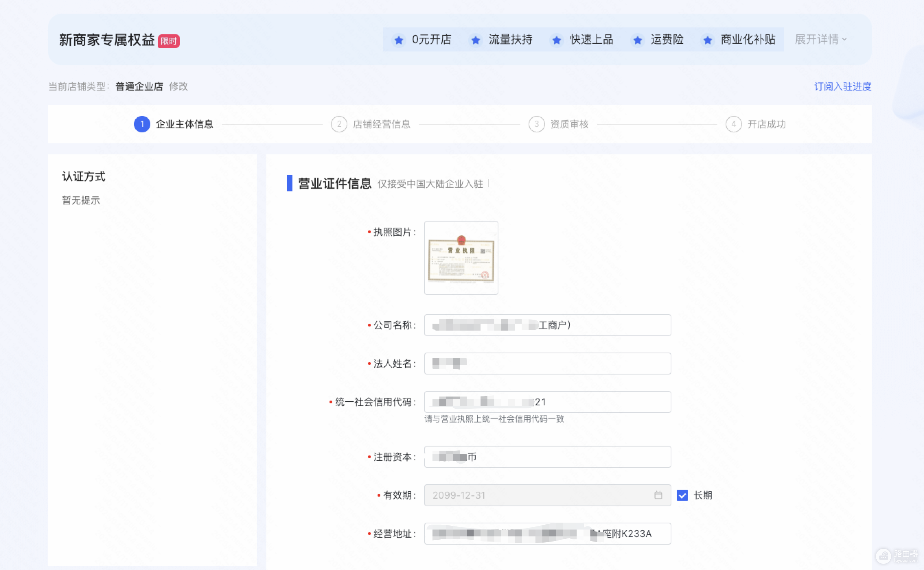
Task: Click the star icon beside 商业化补贴
Action: click(708, 40)
